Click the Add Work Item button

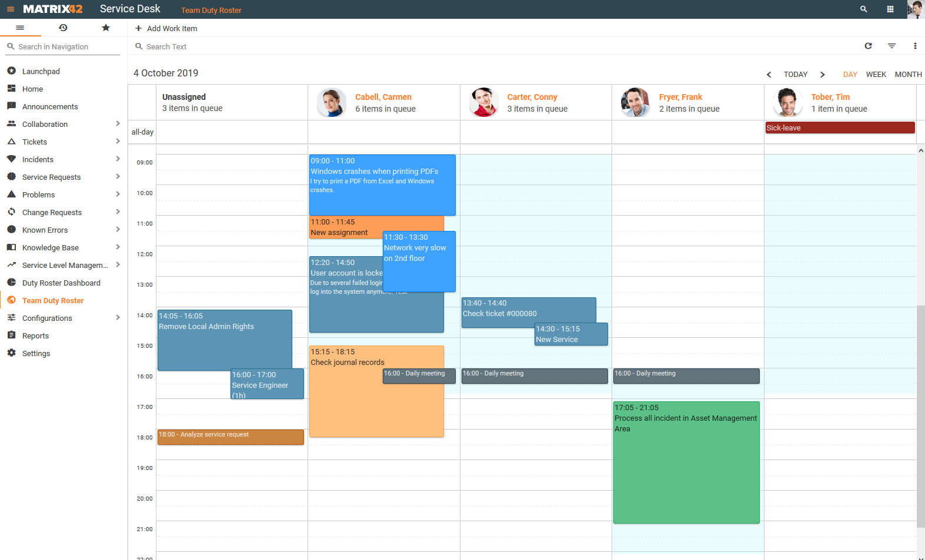166,28
